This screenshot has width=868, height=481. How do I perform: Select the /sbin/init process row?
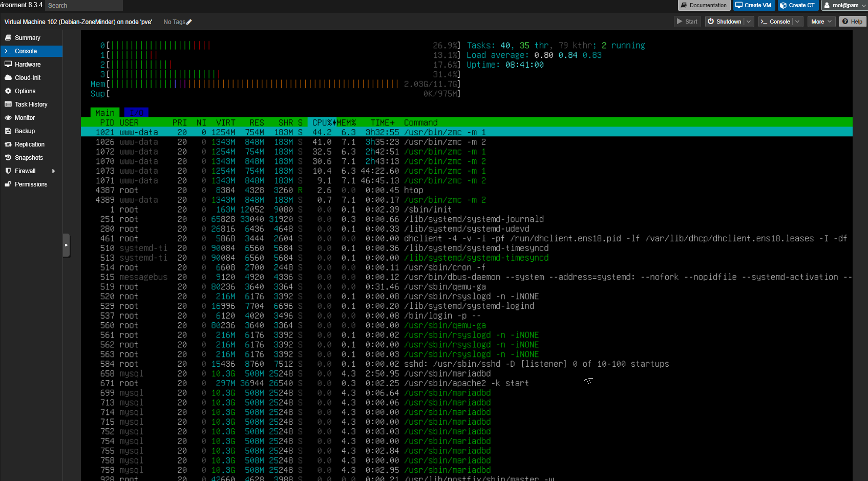click(467, 210)
